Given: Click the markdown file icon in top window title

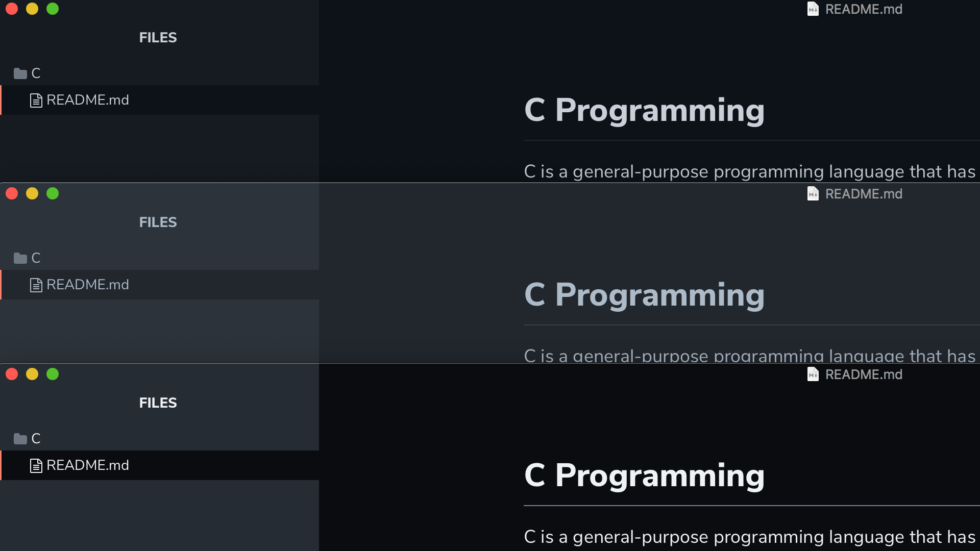Looking at the screenshot, I should coord(813,9).
